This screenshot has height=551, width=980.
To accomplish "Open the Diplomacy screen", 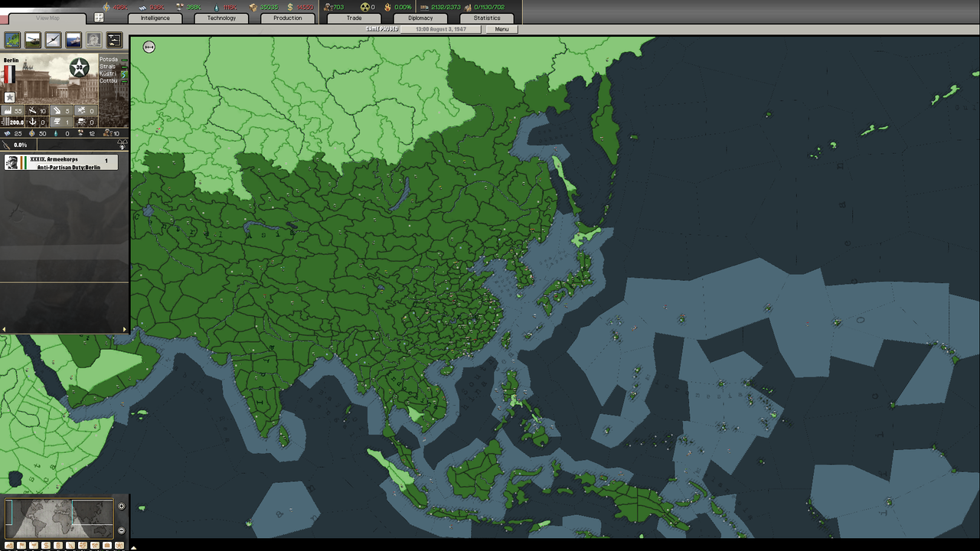I will [x=419, y=18].
